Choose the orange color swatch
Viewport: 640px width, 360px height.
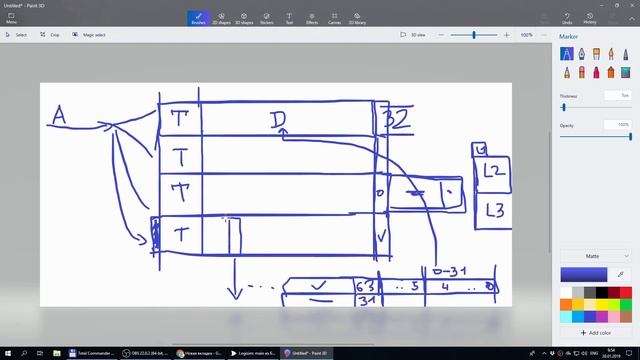click(x=566, y=304)
